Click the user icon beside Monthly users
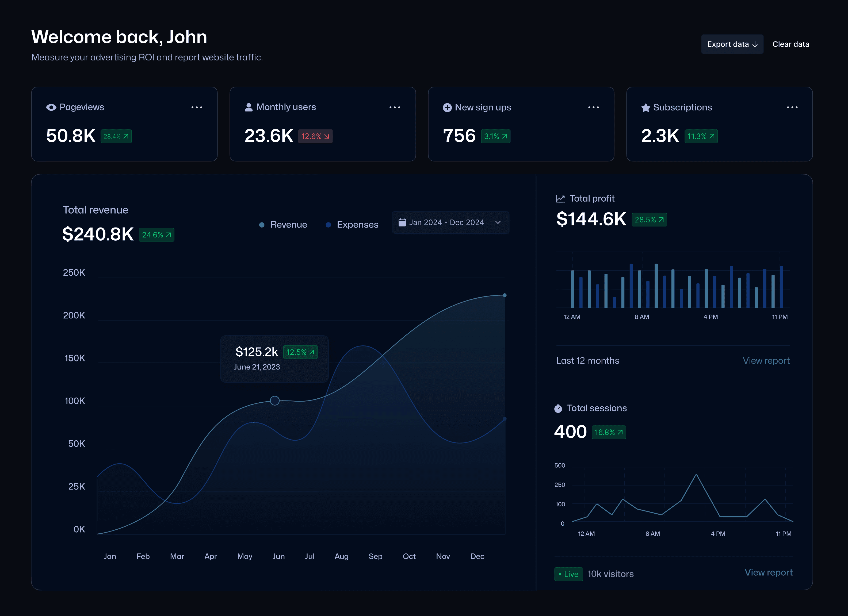 pyautogui.click(x=249, y=108)
